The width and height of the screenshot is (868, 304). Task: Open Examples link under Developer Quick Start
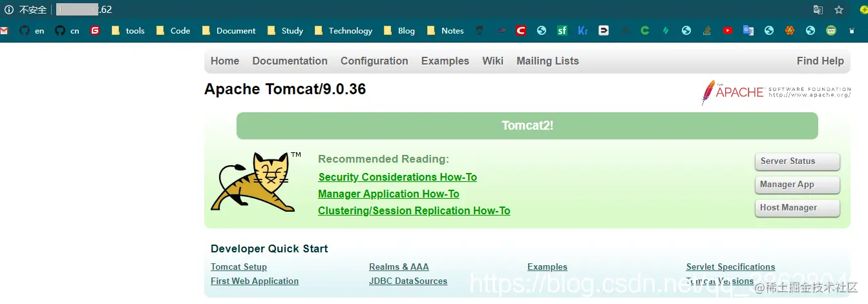(x=547, y=267)
